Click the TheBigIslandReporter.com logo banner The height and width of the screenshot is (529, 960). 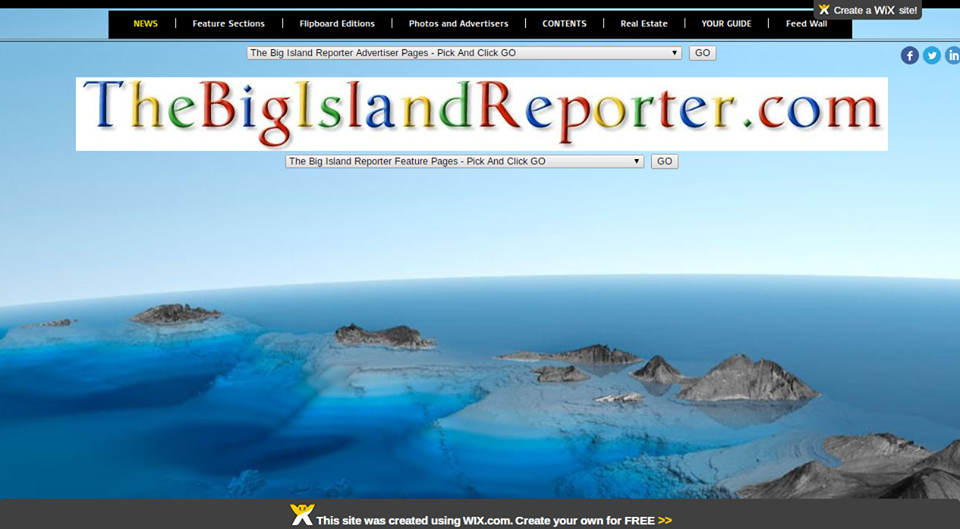pos(482,114)
